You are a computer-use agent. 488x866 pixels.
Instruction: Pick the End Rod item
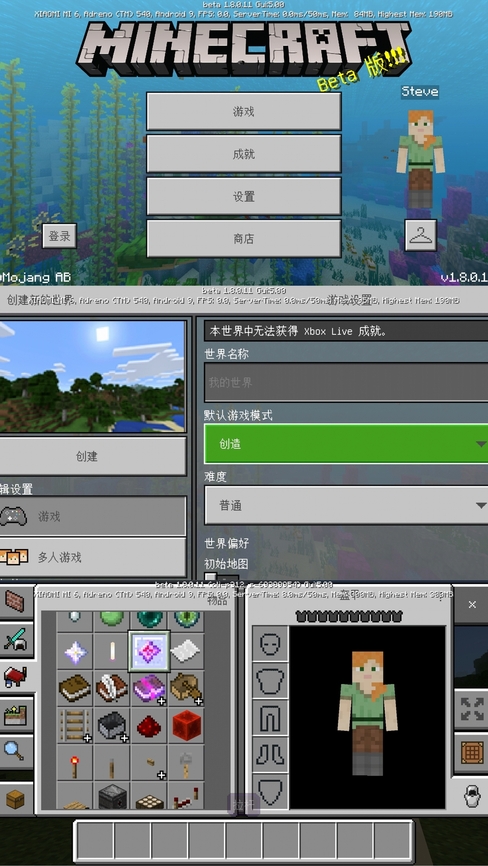(112, 652)
